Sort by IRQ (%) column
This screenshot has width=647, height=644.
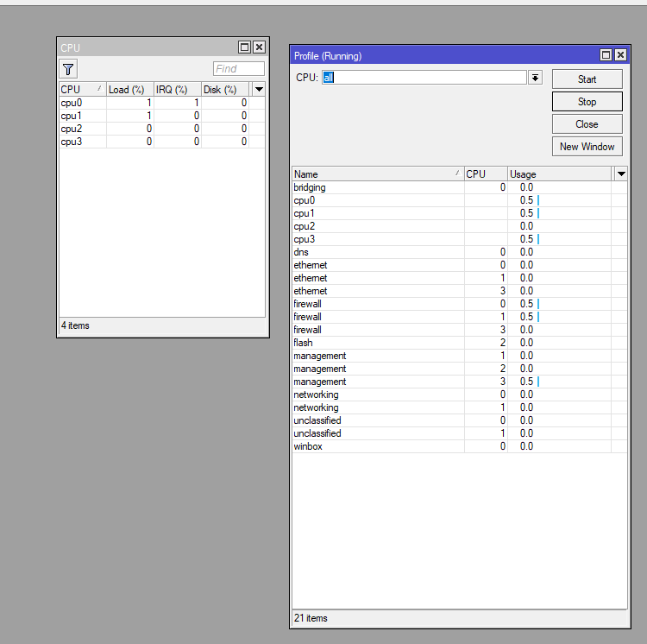coord(178,89)
